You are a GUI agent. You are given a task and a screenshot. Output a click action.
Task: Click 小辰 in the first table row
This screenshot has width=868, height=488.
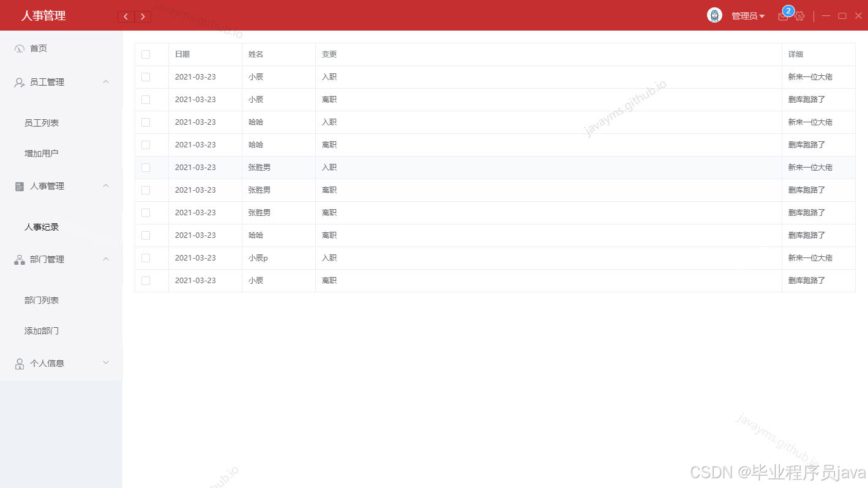(x=256, y=77)
